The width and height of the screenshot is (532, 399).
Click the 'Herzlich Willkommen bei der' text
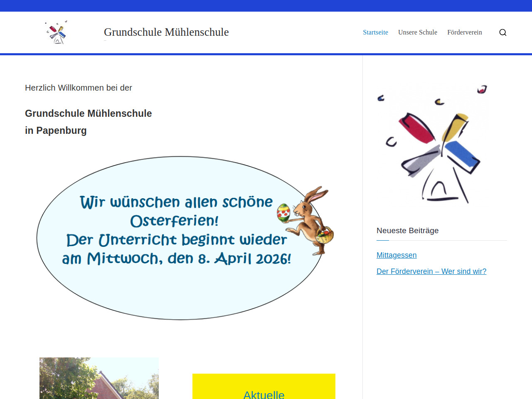[79, 88]
